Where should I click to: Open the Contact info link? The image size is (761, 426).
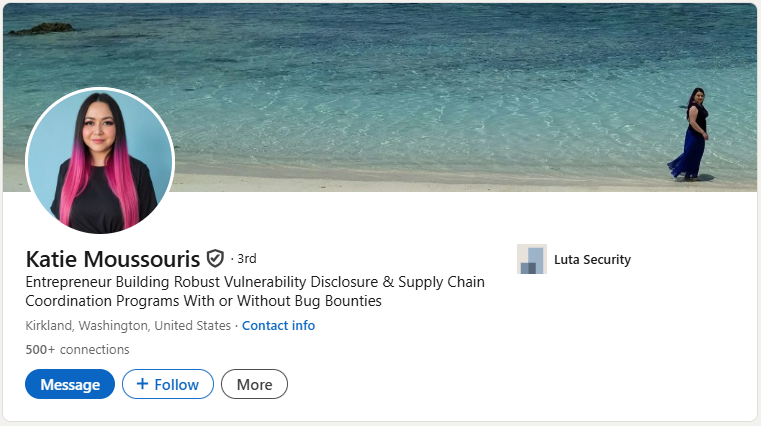click(x=278, y=325)
